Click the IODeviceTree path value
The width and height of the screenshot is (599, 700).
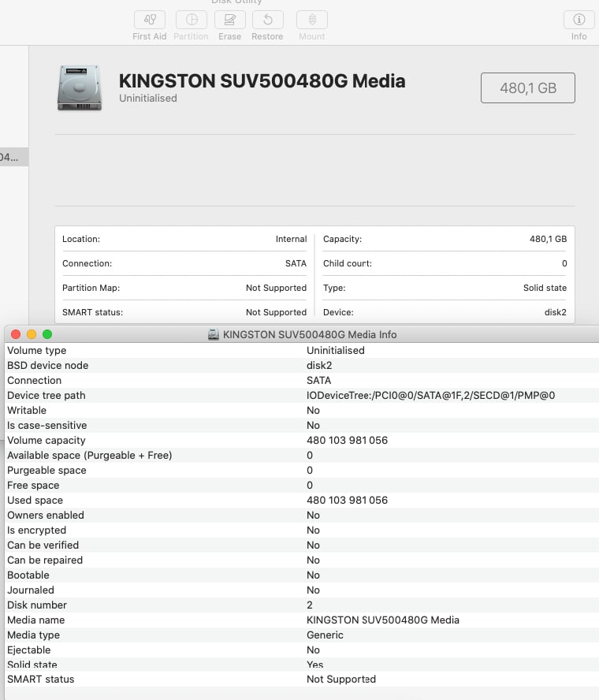coord(430,396)
